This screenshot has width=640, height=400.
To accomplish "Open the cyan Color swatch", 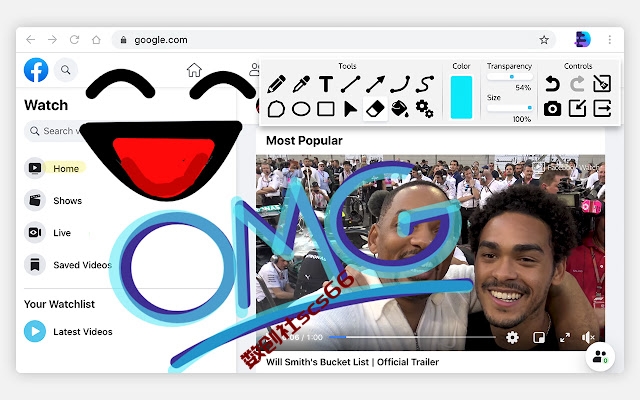I will point(461,97).
